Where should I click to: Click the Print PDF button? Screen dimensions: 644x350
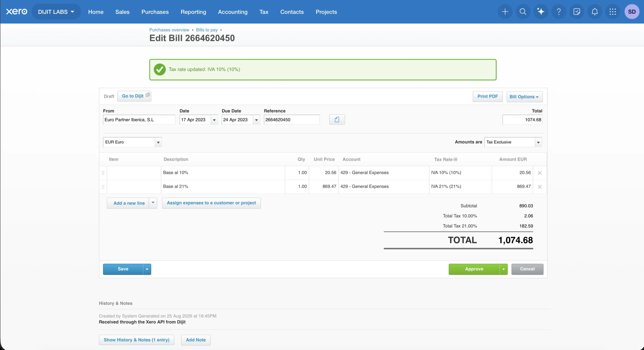[488, 96]
